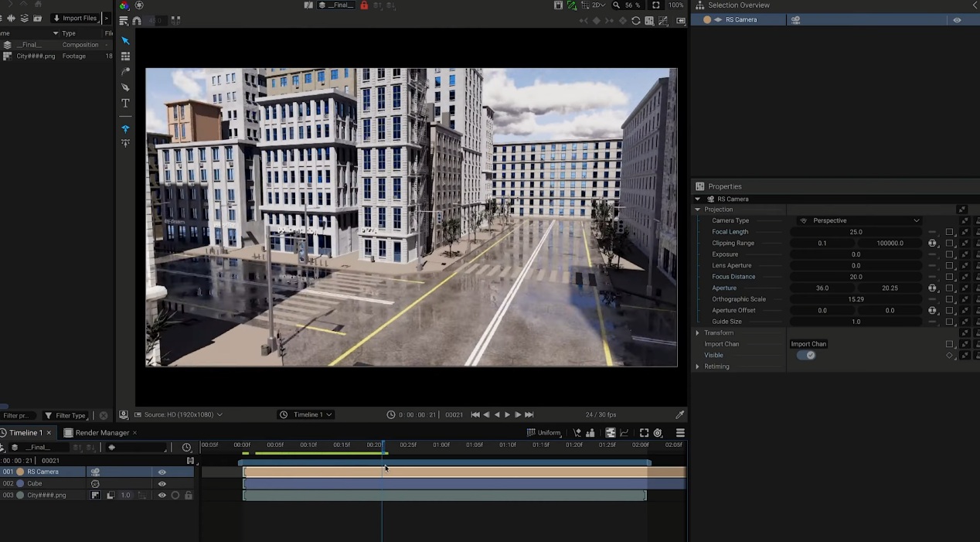Viewport: 980px width, 542px height.
Task: Click the graph editor curve icon
Action: 624,433
